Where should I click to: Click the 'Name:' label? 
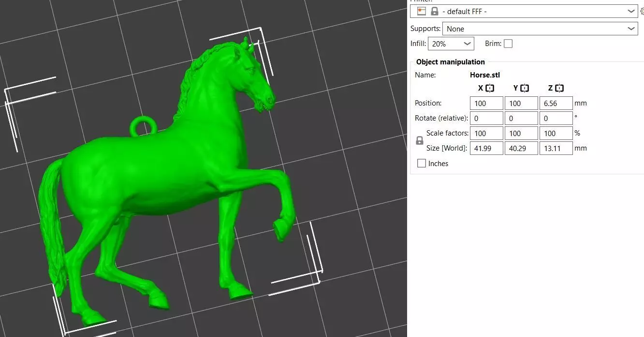[425, 75]
